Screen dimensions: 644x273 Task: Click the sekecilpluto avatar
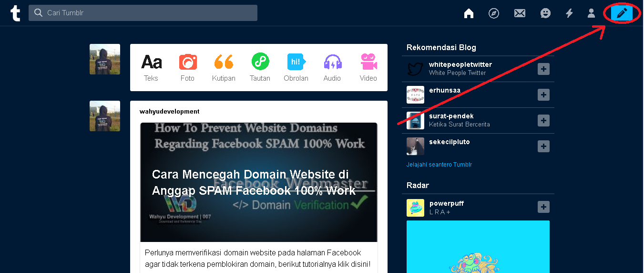(x=415, y=147)
